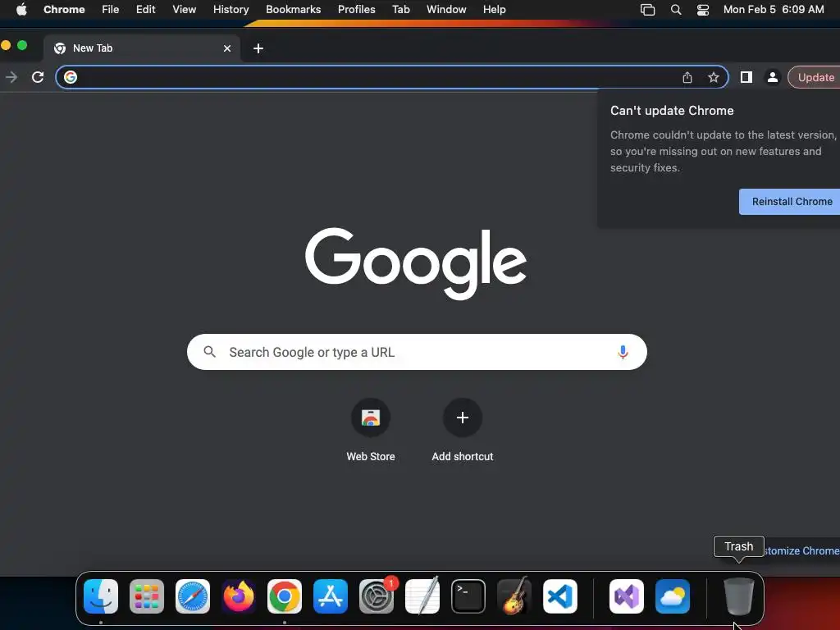Click the Google icon in the address bar
This screenshot has height=630, width=840.
tap(71, 77)
